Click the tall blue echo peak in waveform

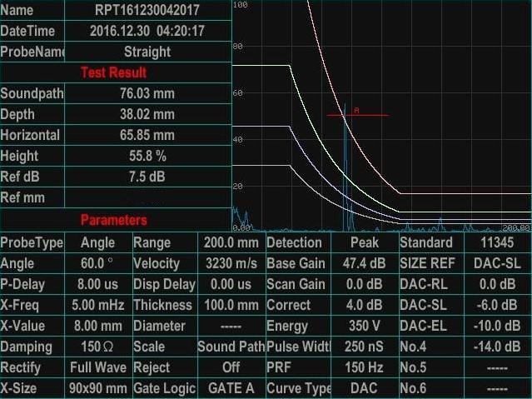(x=345, y=167)
